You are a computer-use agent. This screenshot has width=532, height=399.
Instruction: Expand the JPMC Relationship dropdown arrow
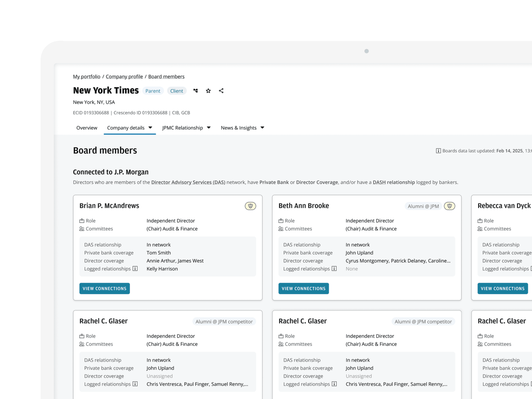click(x=209, y=127)
